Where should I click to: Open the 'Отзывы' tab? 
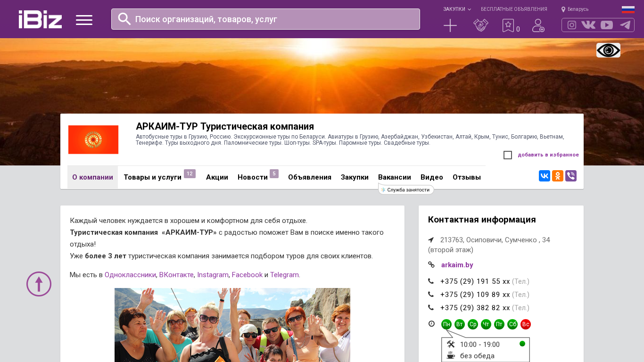467,177
